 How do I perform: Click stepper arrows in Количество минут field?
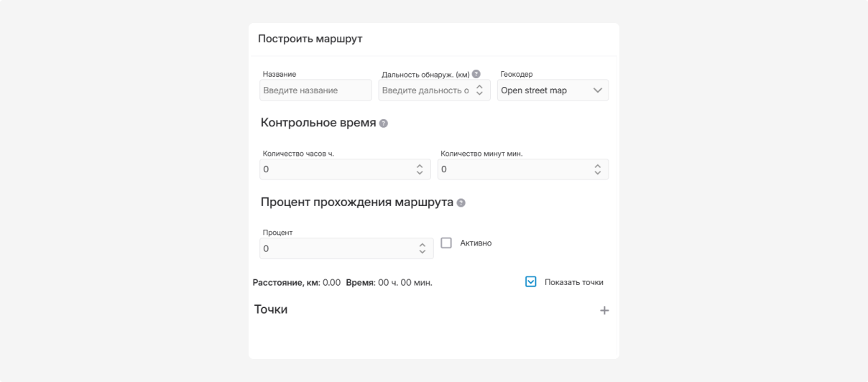coord(597,169)
